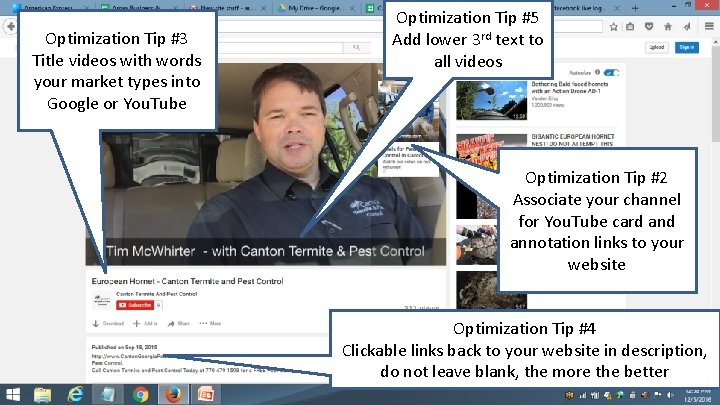Close the My Drive - Google tab

(353, 8)
